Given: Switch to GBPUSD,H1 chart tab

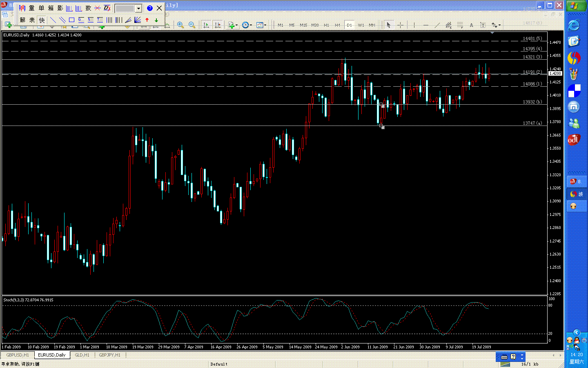Looking at the screenshot, I should click(x=18, y=355).
